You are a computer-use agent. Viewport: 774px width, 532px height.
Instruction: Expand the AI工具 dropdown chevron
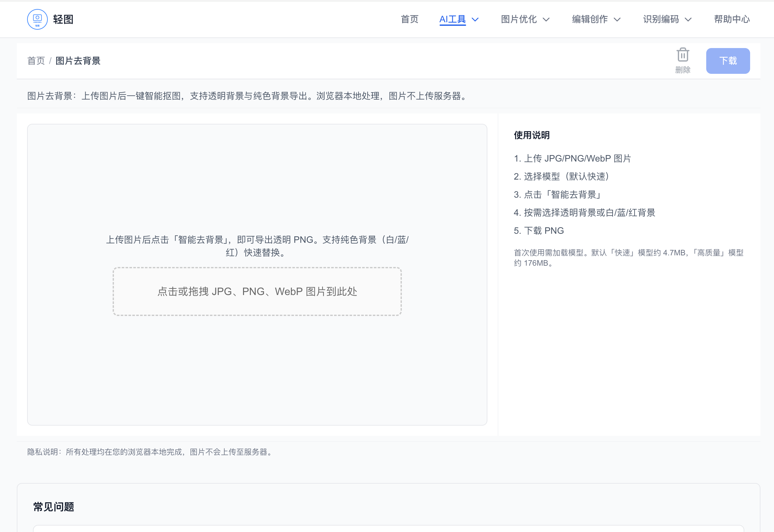tap(475, 20)
